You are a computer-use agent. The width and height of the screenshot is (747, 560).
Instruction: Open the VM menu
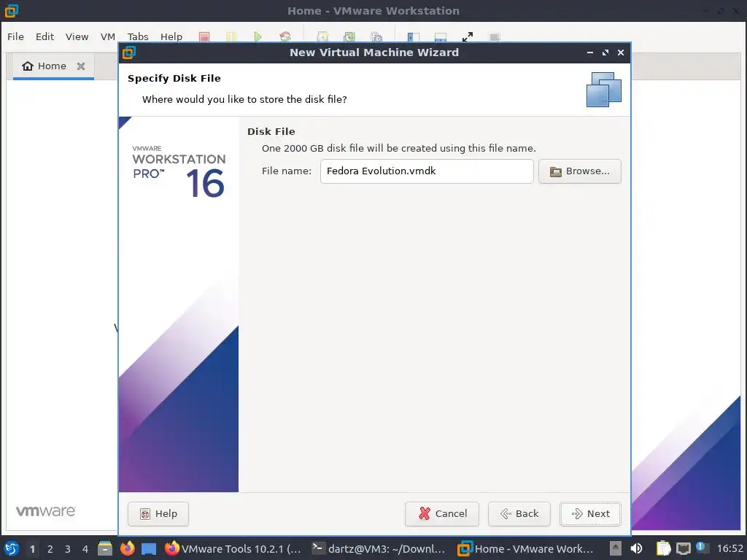click(x=108, y=36)
